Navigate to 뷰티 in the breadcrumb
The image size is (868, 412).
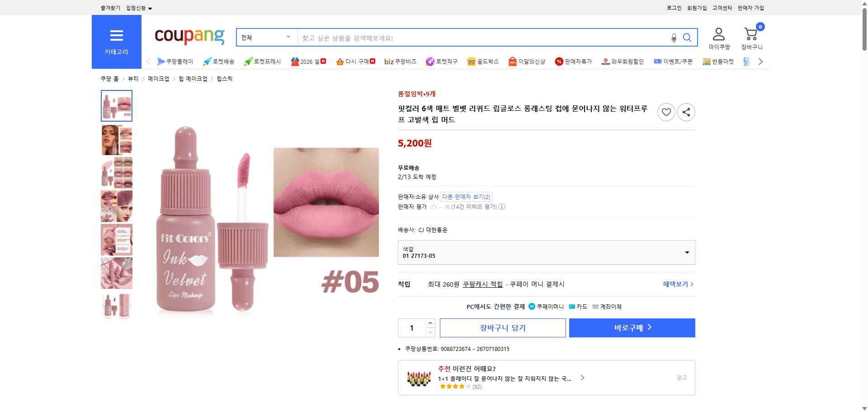click(132, 78)
